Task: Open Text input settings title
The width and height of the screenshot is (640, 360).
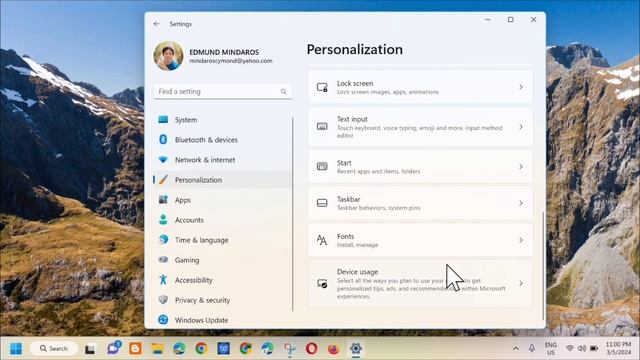Action: pyautogui.click(x=352, y=119)
